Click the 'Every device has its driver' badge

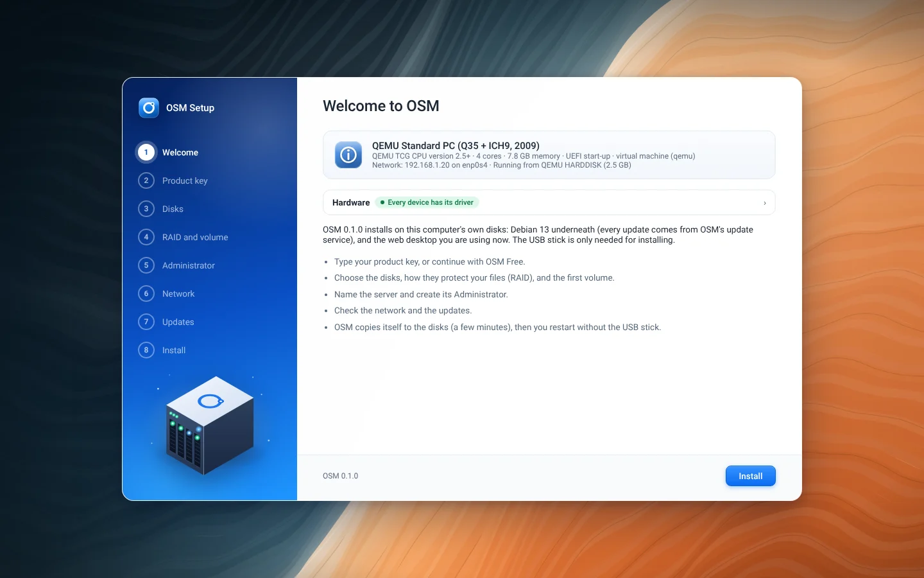[x=427, y=202]
